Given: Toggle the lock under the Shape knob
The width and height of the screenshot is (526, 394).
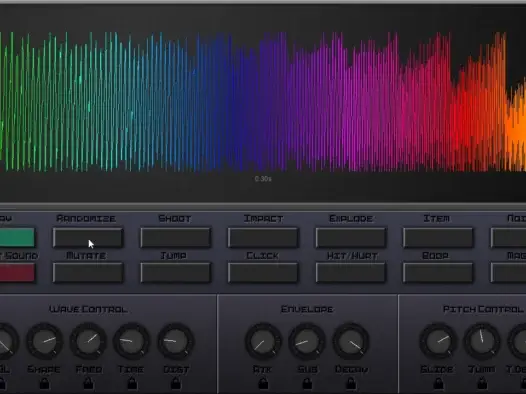Looking at the screenshot, I should click(44, 383).
